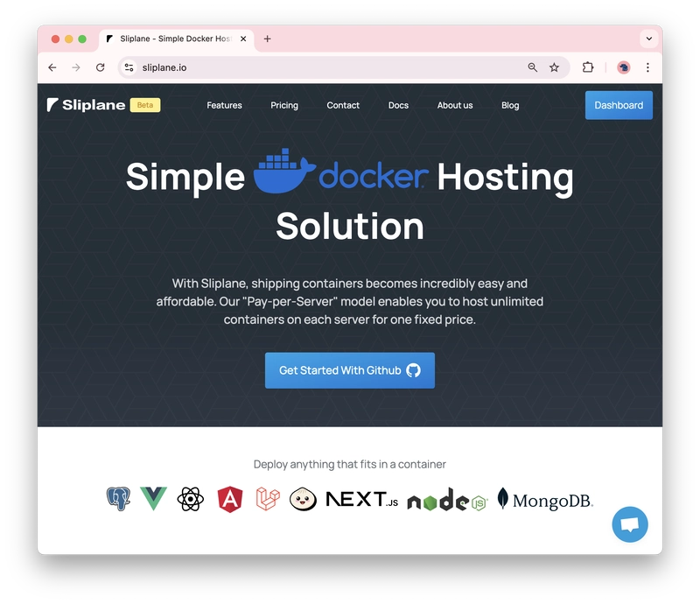The width and height of the screenshot is (700, 604).
Task: Open the chat support bubble
Action: (630, 524)
